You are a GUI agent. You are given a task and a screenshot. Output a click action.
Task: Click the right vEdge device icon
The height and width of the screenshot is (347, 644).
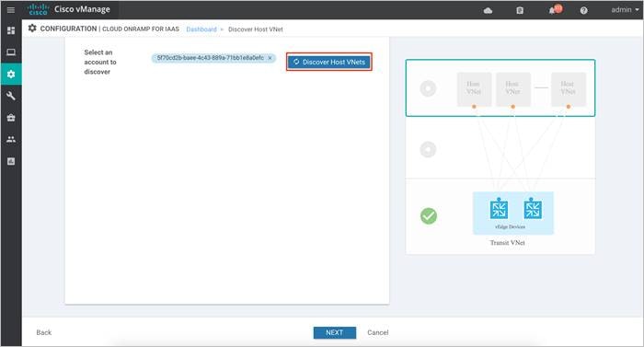pyautogui.click(x=533, y=209)
